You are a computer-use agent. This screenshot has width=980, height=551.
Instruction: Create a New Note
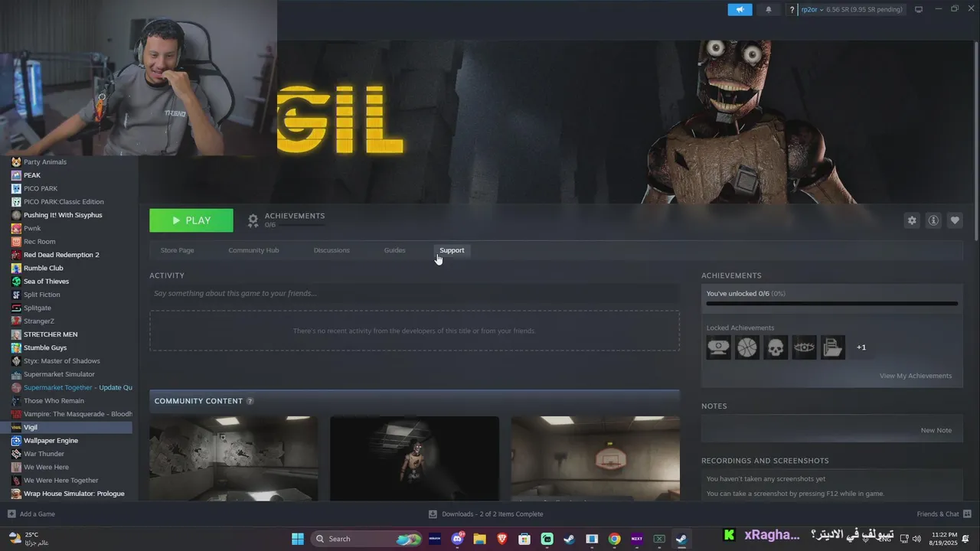tap(936, 430)
